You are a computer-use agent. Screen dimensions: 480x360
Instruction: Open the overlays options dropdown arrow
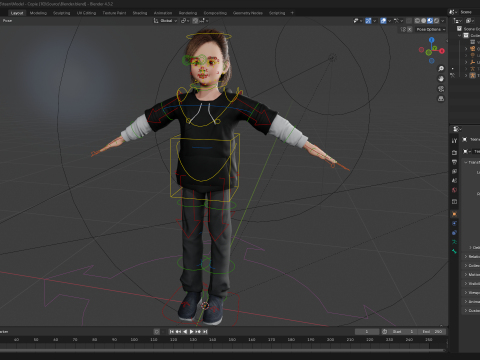(x=389, y=21)
